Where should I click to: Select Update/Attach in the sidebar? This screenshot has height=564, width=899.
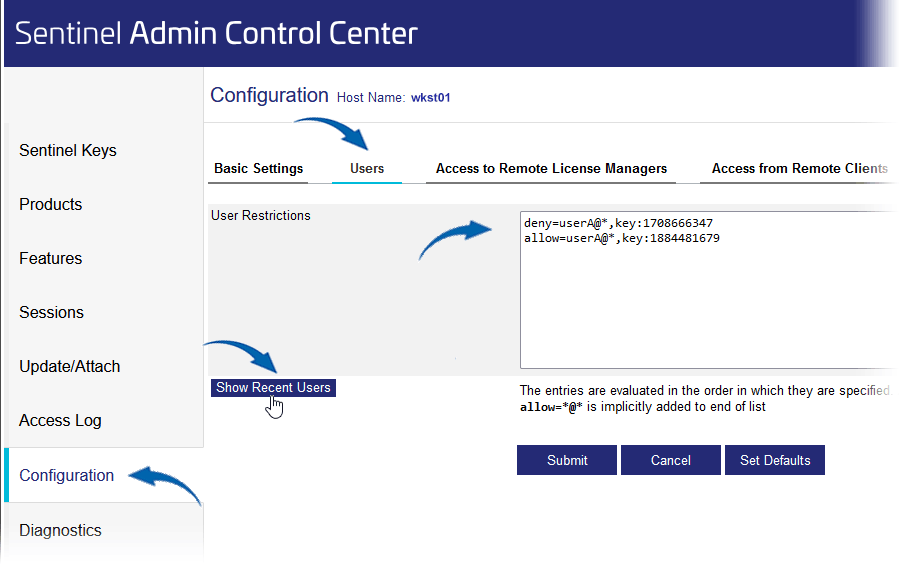(69, 366)
